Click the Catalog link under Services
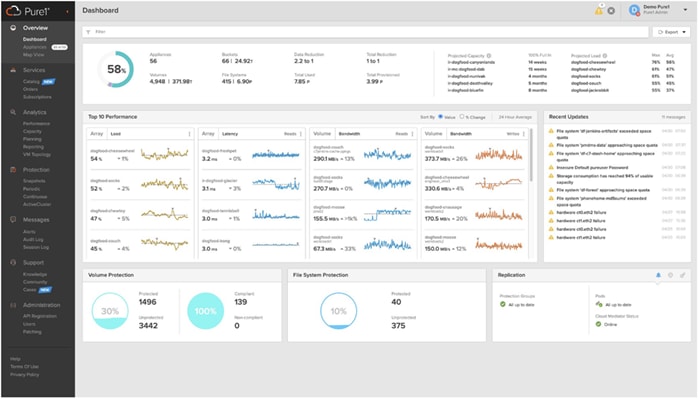698x400 pixels. (31, 81)
